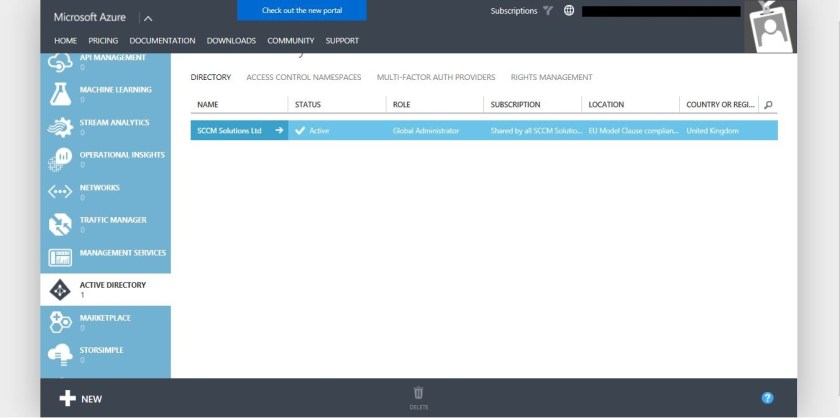The height and width of the screenshot is (418, 840).
Task: Select the Traffic Manager icon
Action: pos(60,225)
